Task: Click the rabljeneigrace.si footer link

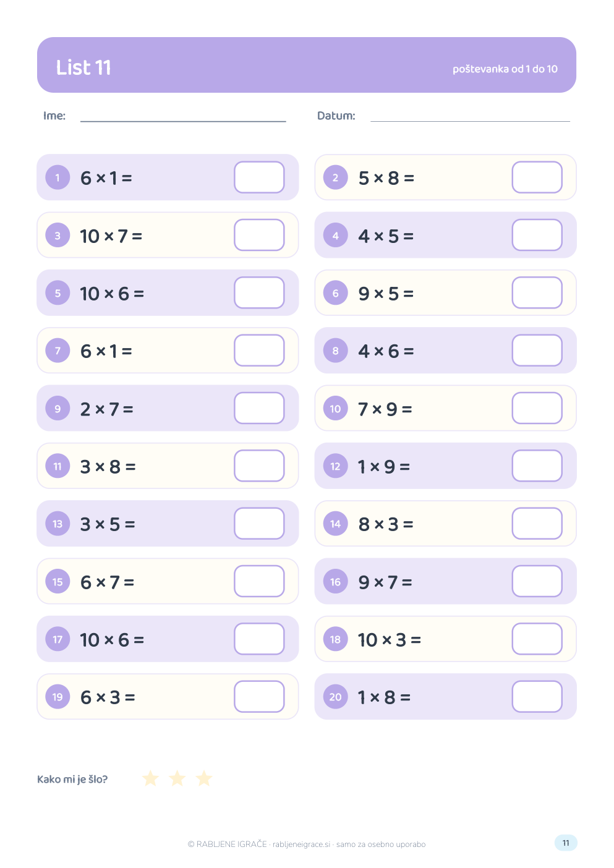Action: 301,845
